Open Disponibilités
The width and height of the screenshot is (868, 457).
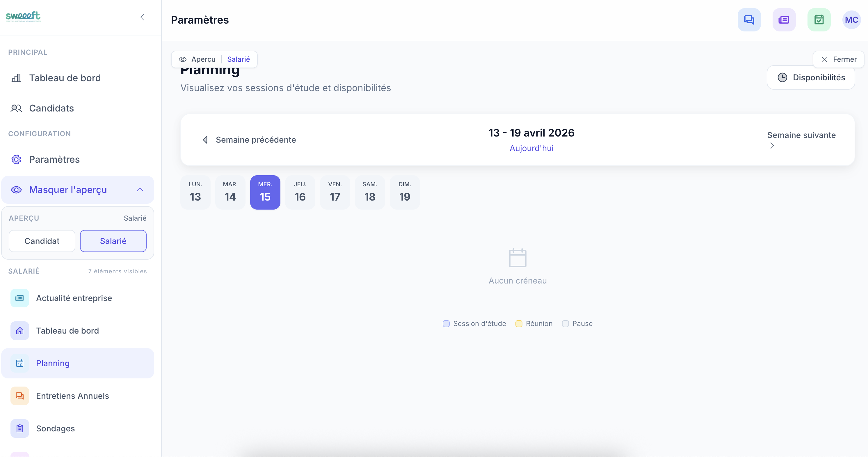coord(811,77)
